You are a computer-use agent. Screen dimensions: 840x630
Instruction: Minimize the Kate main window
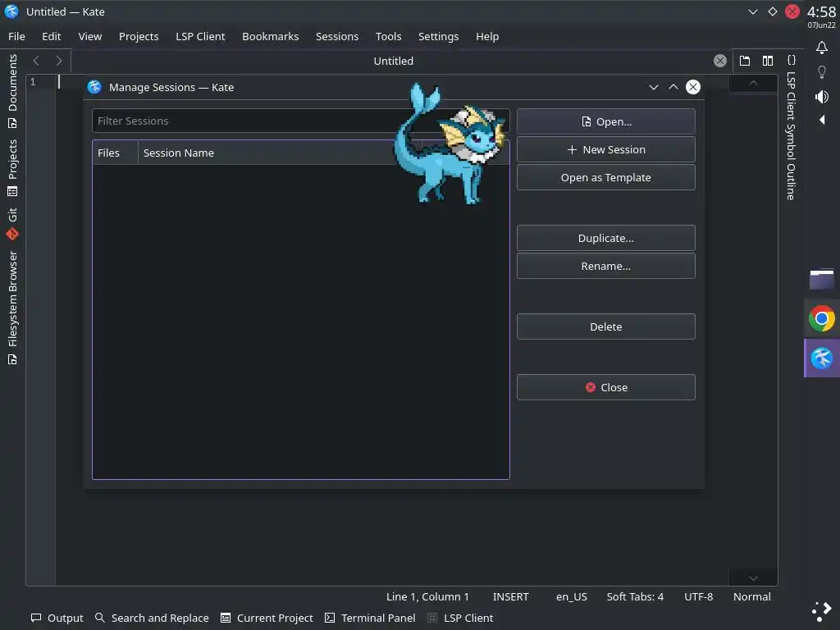click(x=753, y=11)
